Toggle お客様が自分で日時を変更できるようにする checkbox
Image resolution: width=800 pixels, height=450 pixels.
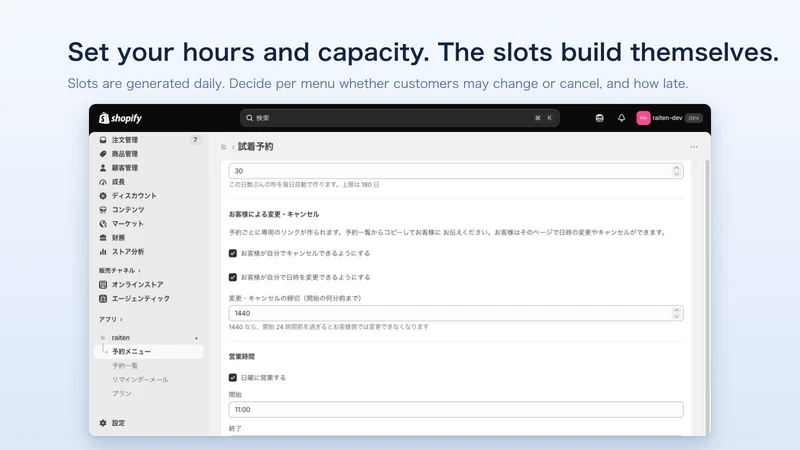tap(233, 277)
